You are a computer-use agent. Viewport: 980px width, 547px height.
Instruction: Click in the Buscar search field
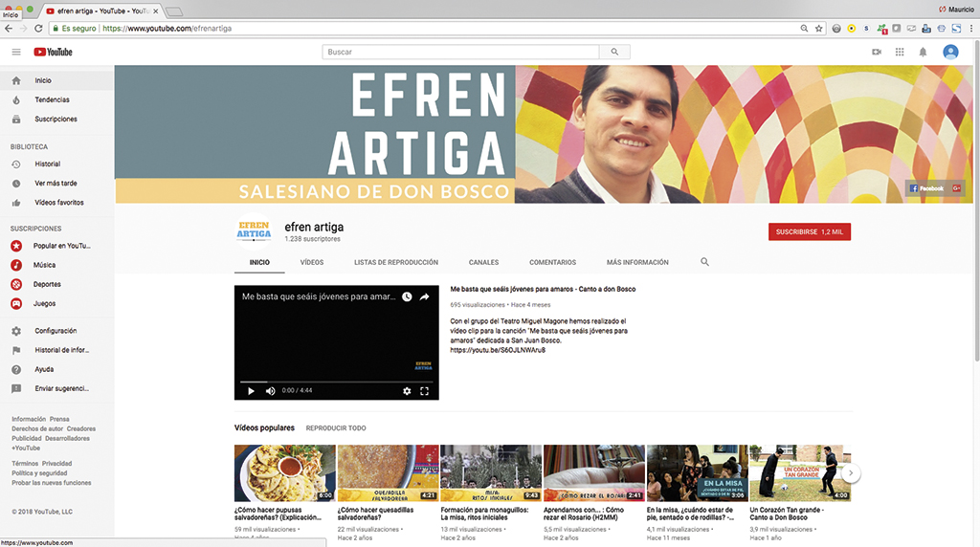[460, 52]
